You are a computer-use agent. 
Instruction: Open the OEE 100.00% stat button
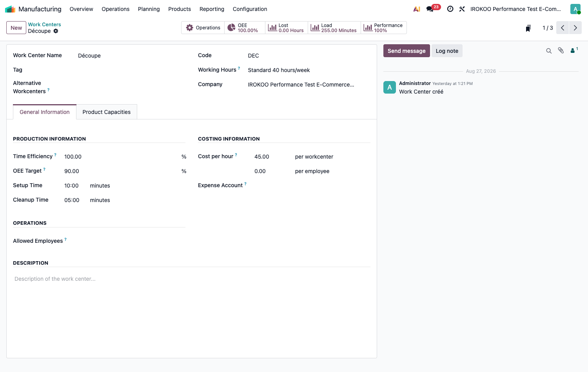coord(245,28)
